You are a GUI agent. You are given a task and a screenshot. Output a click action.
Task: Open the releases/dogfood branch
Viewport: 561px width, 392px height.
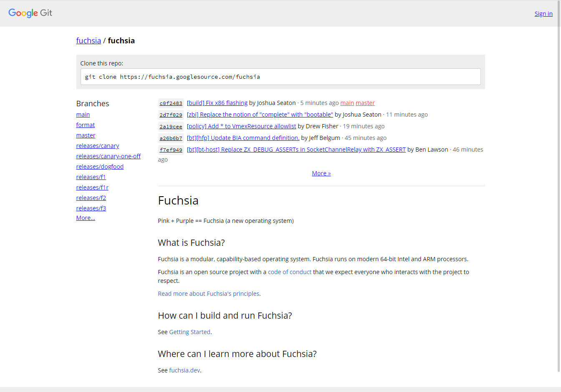pyautogui.click(x=100, y=167)
